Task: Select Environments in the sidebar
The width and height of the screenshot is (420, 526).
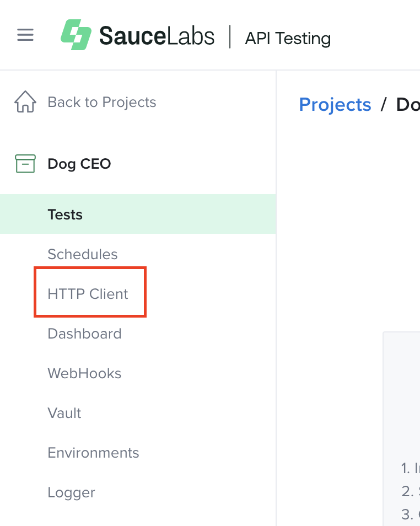Action: pos(93,453)
